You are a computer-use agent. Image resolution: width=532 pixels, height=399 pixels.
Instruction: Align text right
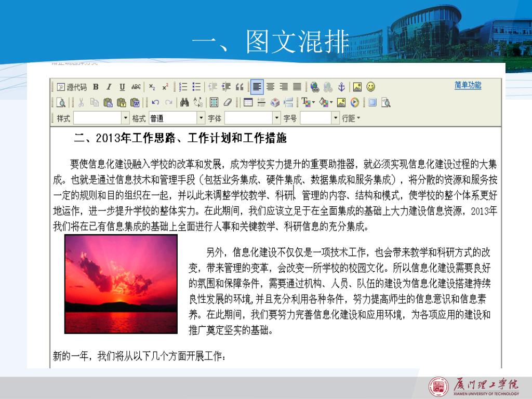[x=284, y=87]
